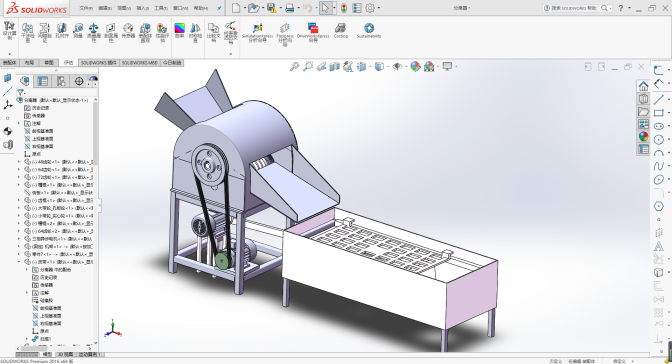
Task: Open the Design Library task pane tab
Action: (x=643, y=99)
